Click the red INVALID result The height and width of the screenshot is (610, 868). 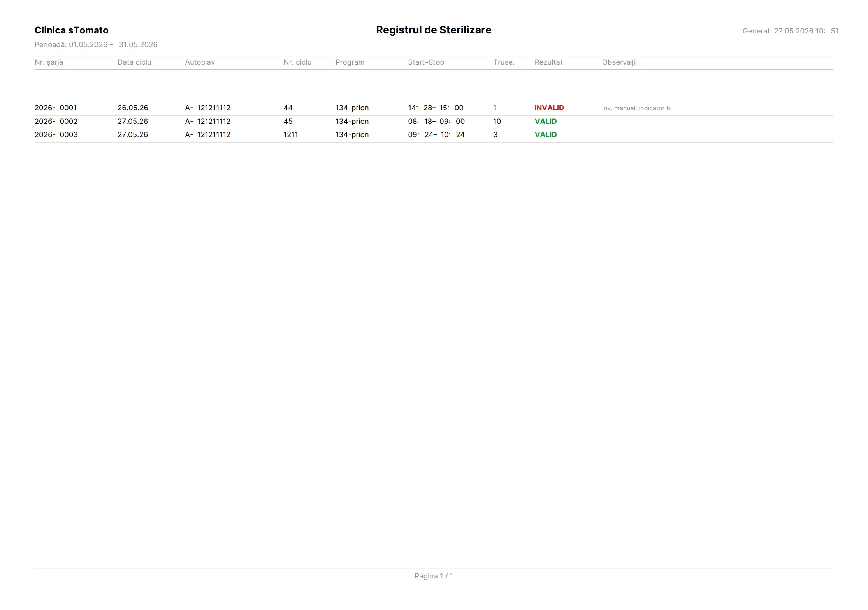click(549, 108)
